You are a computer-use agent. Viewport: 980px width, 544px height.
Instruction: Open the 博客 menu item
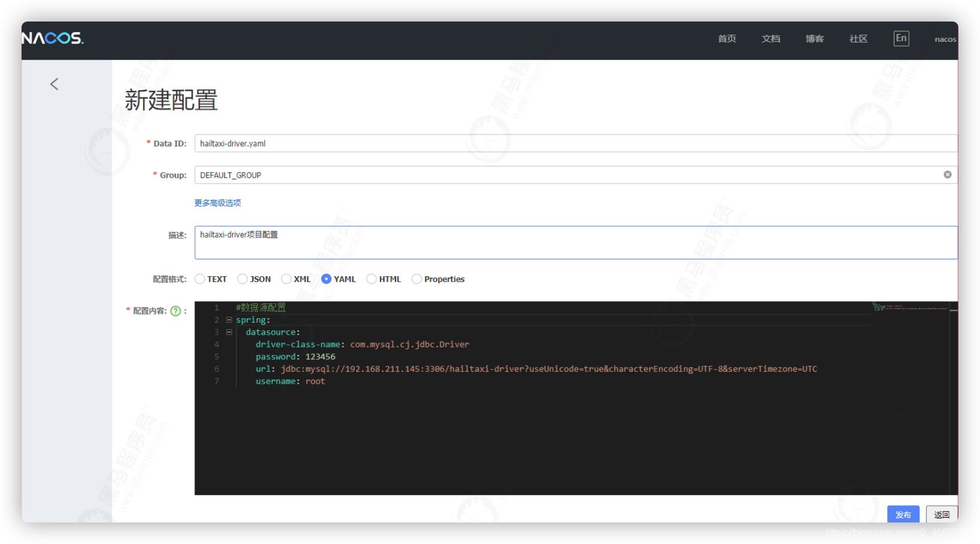(x=814, y=39)
